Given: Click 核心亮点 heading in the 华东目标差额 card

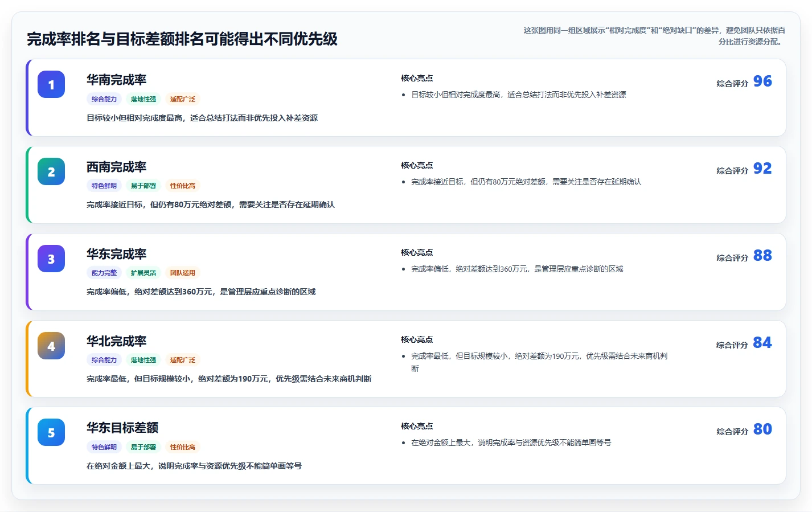Looking at the screenshot, I should tap(417, 427).
